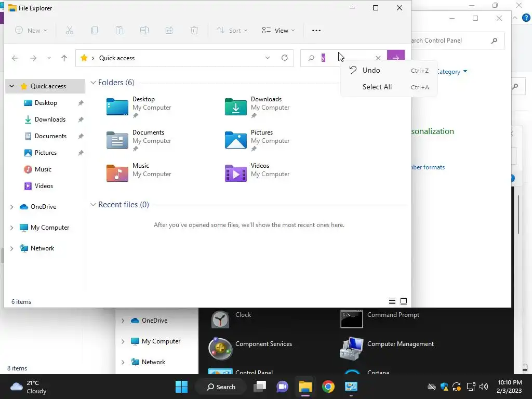Select Desktop in Quick access sidebar

46,103
